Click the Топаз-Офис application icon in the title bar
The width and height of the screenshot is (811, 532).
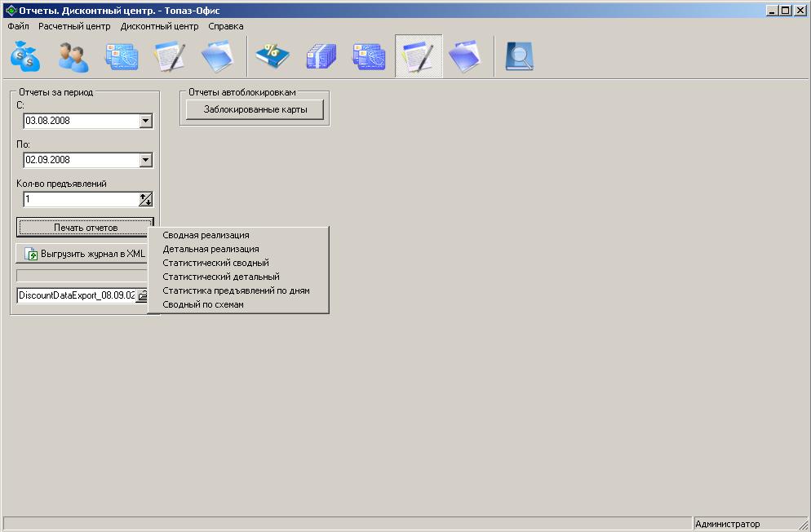click(x=11, y=11)
